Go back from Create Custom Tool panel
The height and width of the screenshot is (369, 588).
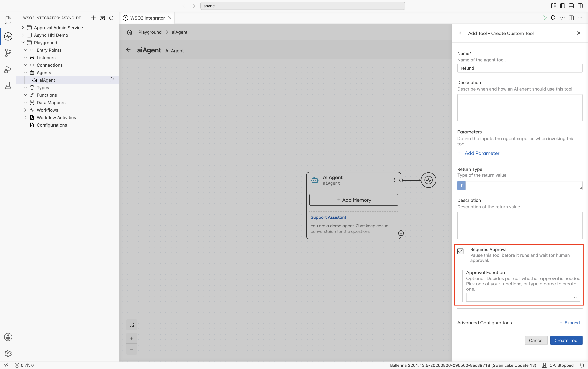(461, 33)
